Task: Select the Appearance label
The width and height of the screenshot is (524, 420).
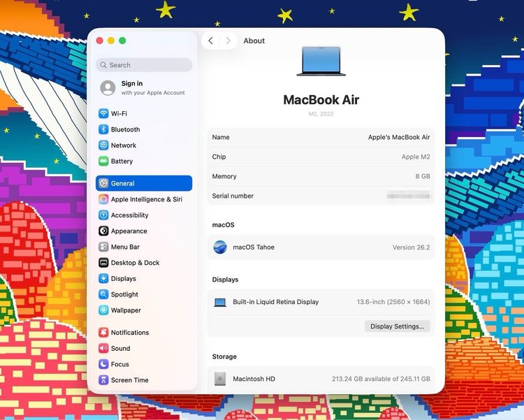Action: pyautogui.click(x=129, y=231)
